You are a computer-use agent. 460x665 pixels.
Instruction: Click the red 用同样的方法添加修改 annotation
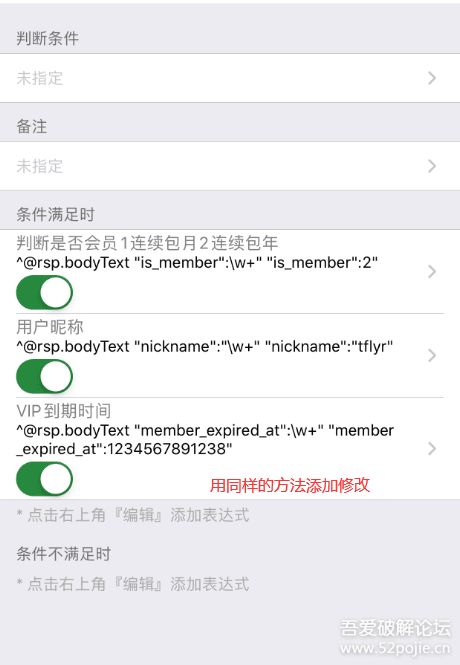pos(290,485)
